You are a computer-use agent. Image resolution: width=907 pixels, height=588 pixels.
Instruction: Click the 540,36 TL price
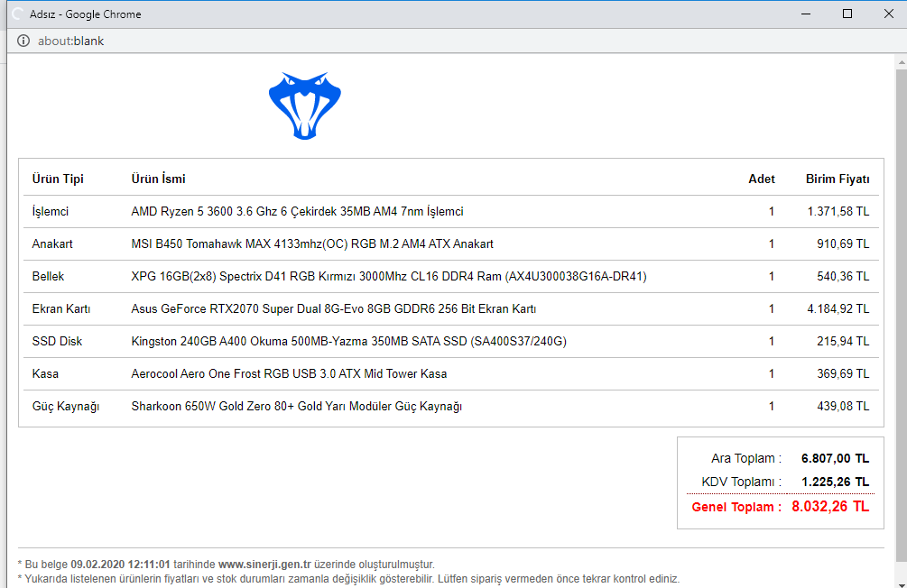pyautogui.click(x=843, y=276)
